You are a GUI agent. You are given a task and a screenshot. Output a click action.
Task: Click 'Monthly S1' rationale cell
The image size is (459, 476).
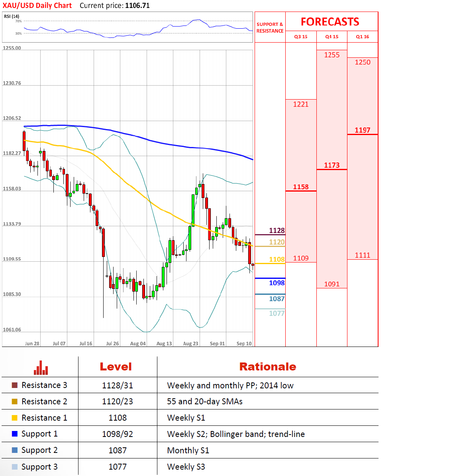pyautogui.click(x=188, y=451)
